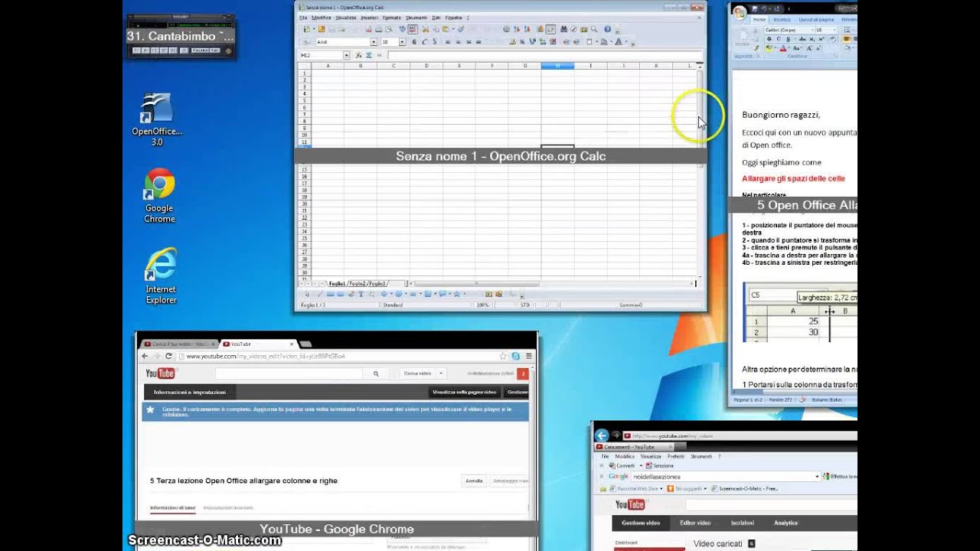Open Analytics in the Internet Explorer window
Image resolution: width=980 pixels, height=551 pixels.
[786, 523]
